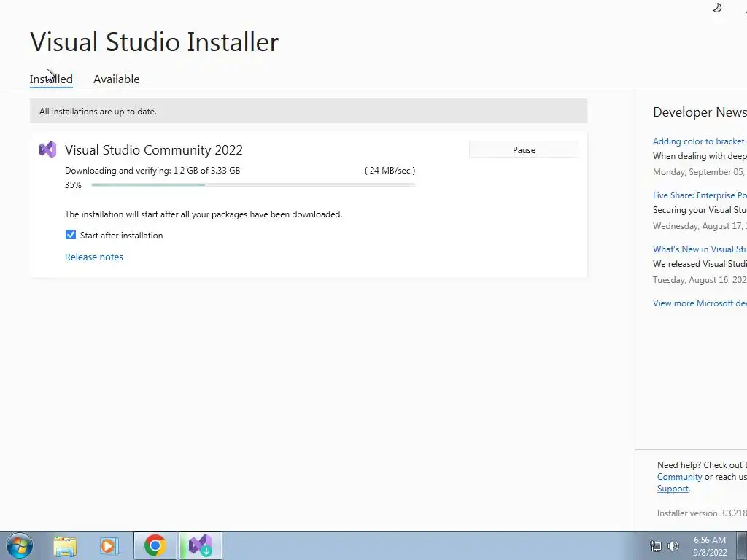Switch to the Available tab

[116, 79]
